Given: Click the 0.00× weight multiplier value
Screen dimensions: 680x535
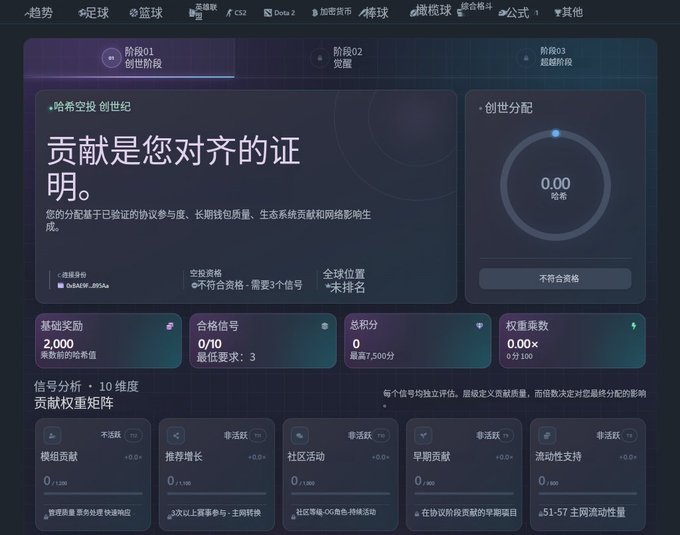Looking at the screenshot, I should pyautogui.click(x=523, y=344).
